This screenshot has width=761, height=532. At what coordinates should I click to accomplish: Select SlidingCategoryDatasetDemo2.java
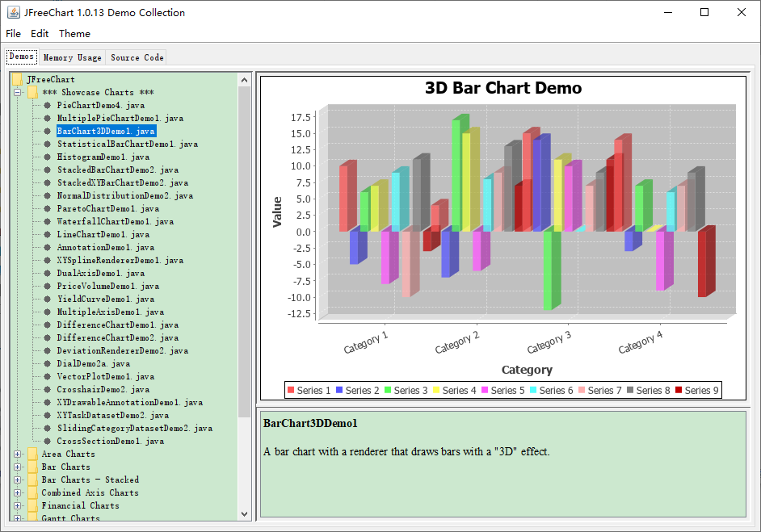click(x=134, y=428)
